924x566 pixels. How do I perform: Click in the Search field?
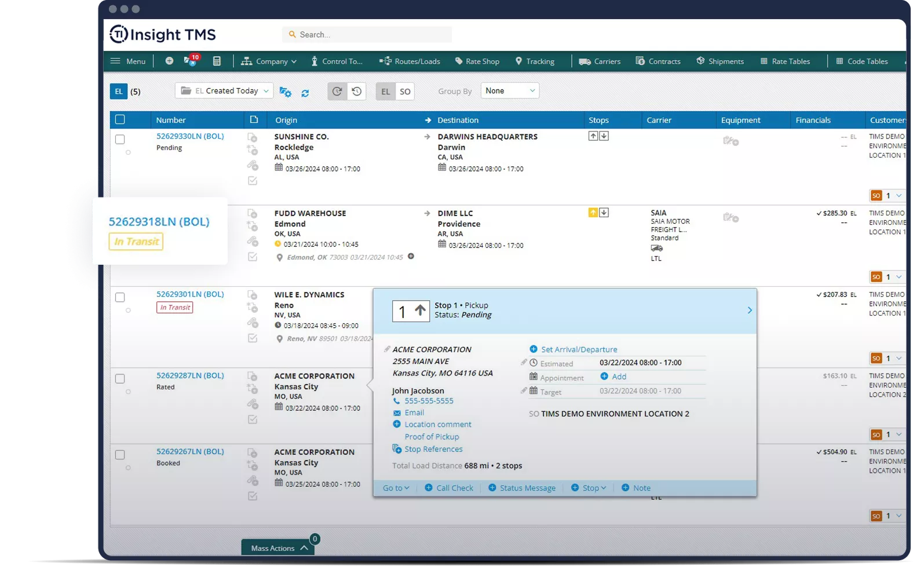coord(371,35)
